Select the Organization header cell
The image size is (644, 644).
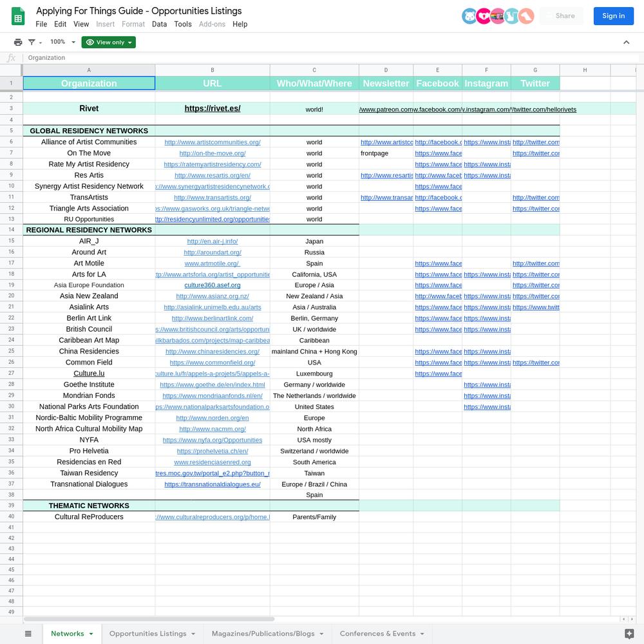(89, 83)
